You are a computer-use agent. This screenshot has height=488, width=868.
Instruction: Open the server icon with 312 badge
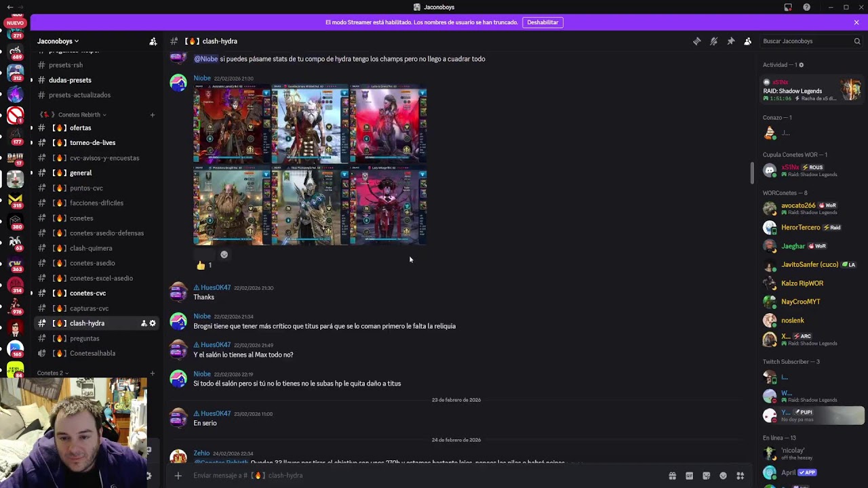[x=15, y=73]
